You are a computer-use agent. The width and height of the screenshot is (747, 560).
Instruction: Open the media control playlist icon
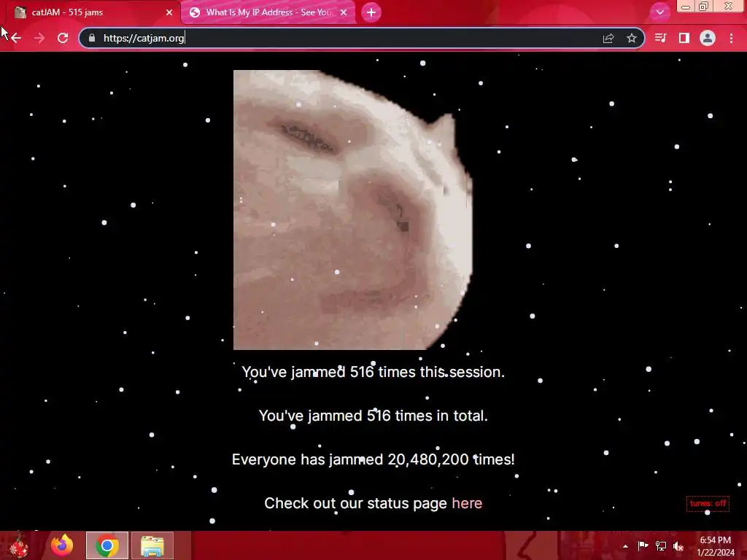[660, 38]
